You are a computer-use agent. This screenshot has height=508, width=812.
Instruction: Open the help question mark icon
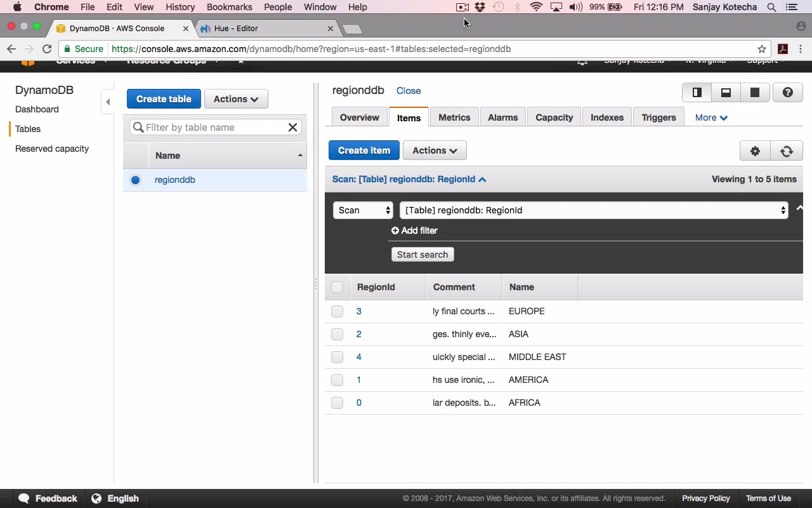[x=788, y=92]
